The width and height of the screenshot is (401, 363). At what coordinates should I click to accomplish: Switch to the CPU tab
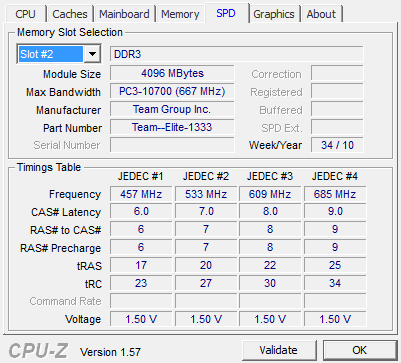coord(25,14)
